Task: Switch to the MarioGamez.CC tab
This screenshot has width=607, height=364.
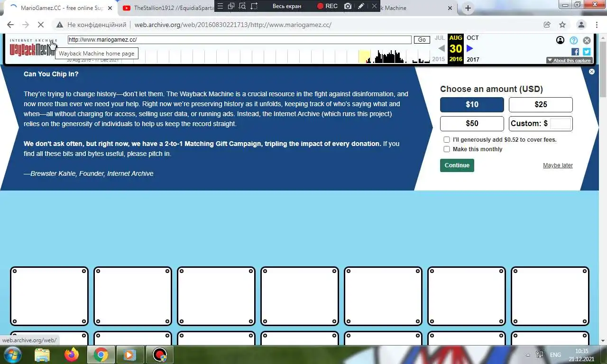Action: tap(62, 8)
